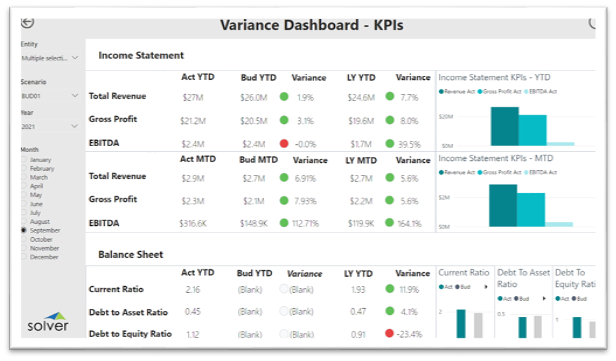Select November month option
The width and height of the screenshot is (616, 361).
[x=41, y=248]
